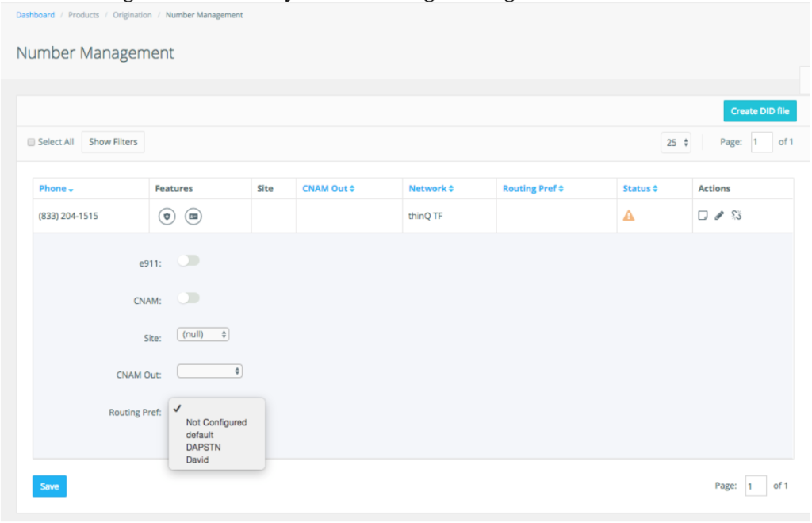Click the e911 shield feature icon

[166, 215]
